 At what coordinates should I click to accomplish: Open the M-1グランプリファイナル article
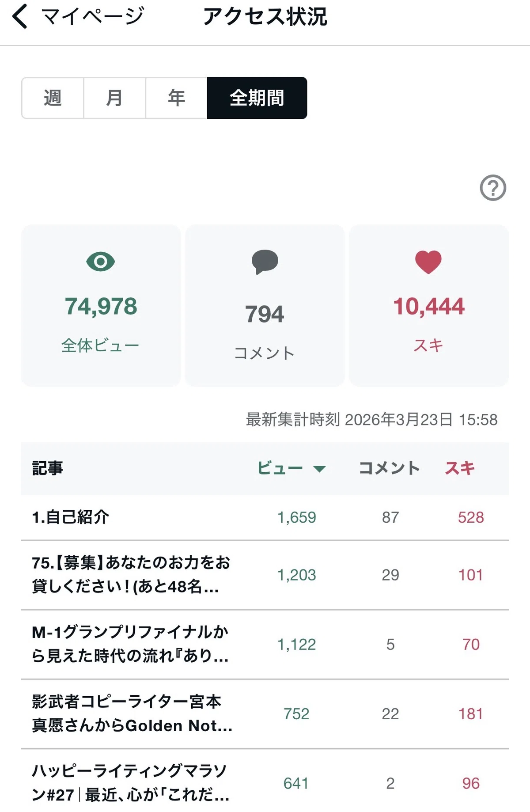click(265, 645)
